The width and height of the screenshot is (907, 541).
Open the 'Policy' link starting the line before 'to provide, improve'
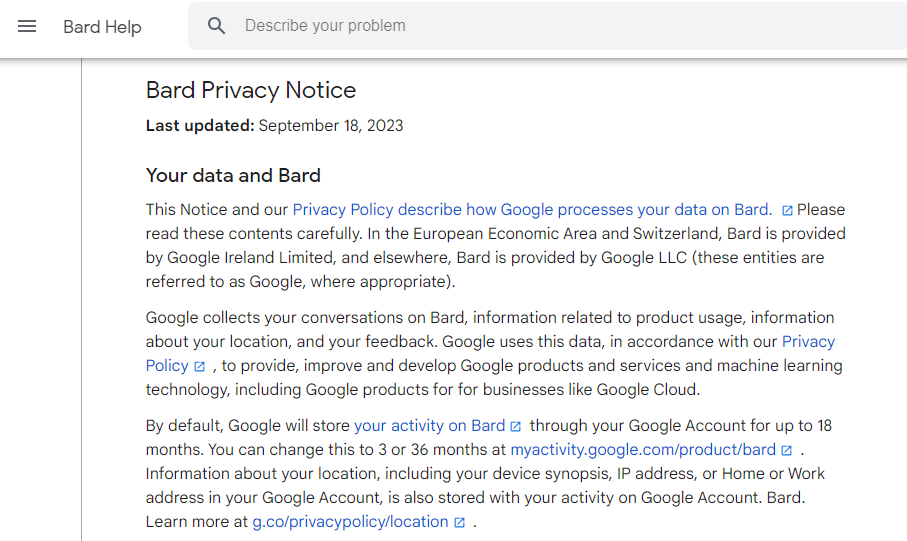point(167,366)
